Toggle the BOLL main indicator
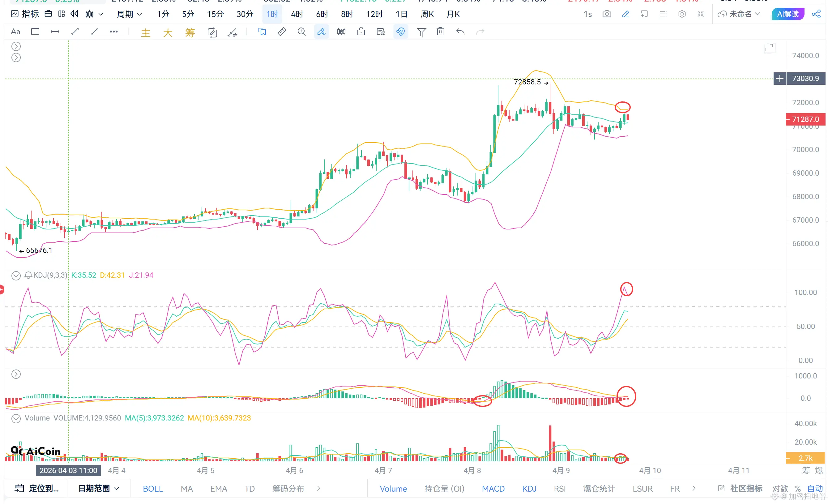Image resolution: width=828 pixels, height=504 pixels. (153, 489)
